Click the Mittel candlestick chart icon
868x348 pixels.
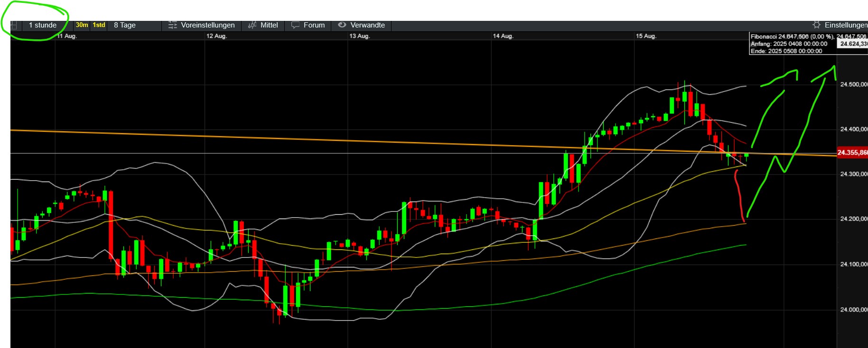[252, 25]
